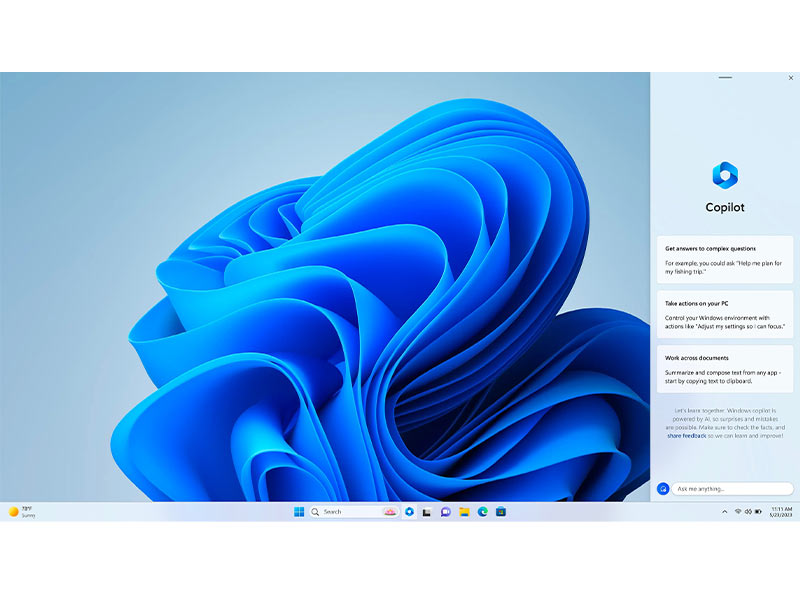
Task: Close the Copilot sidebar panel
Action: coord(791,78)
